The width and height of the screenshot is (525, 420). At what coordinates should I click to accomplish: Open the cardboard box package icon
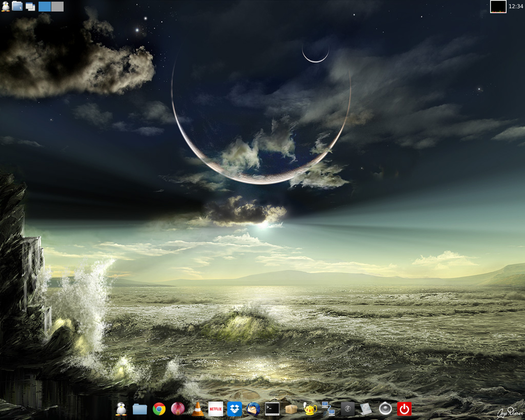[x=291, y=409]
